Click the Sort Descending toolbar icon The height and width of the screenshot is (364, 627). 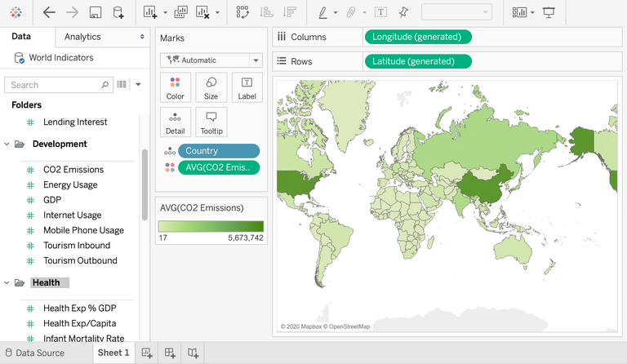(x=289, y=12)
